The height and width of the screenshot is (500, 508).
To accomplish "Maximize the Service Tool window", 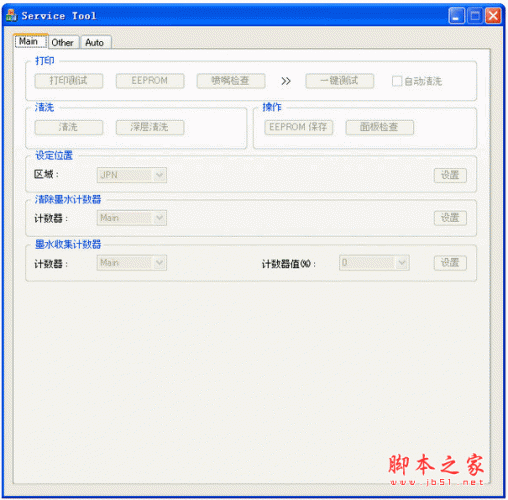I will [x=475, y=16].
